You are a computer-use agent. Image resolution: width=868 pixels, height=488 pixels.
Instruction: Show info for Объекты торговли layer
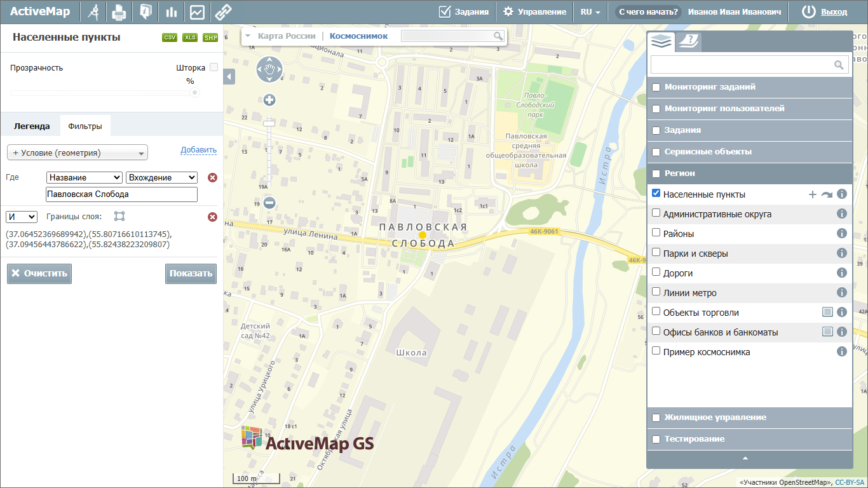(x=842, y=312)
